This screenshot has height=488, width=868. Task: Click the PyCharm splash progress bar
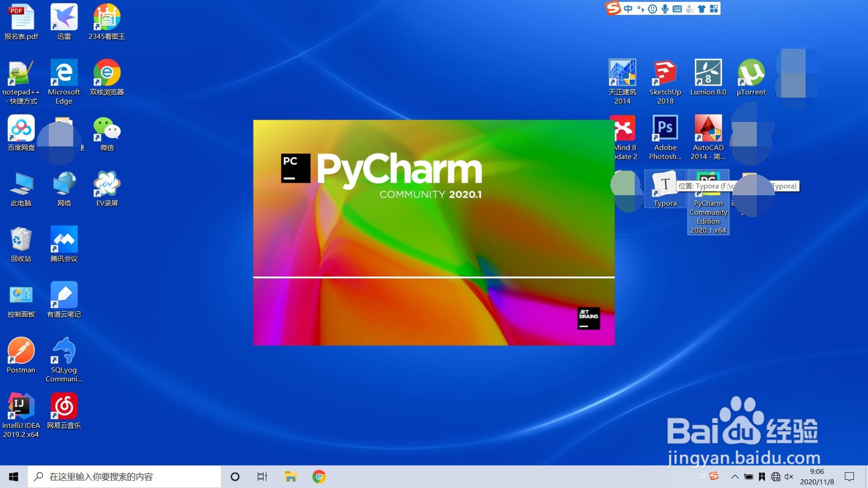(x=433, y=277)
